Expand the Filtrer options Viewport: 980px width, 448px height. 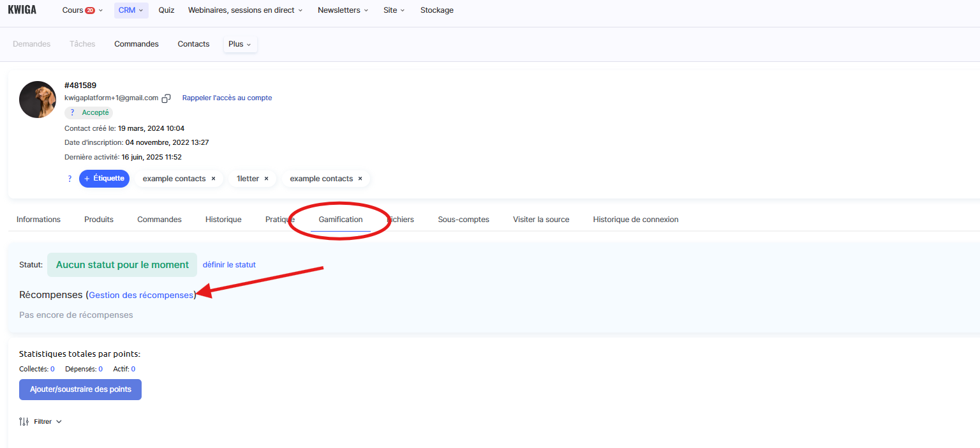tap(47, 421)
